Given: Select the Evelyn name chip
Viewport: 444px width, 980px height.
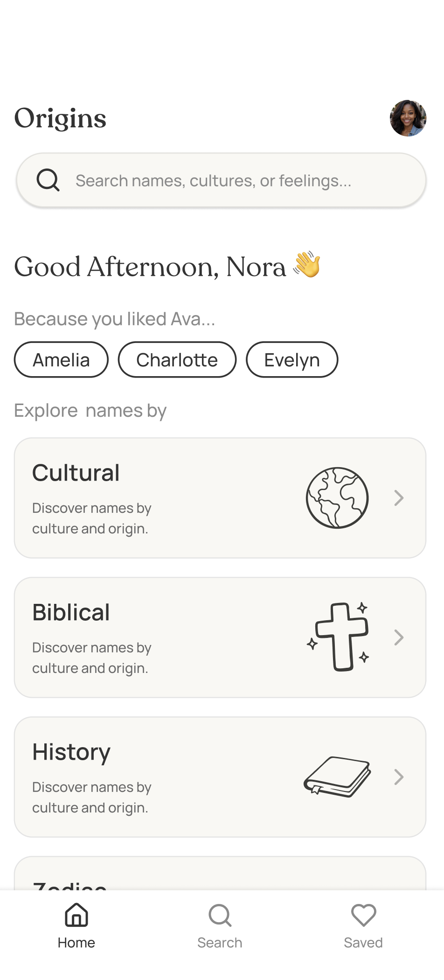Looking at the screenshot, I should [292, 360].
